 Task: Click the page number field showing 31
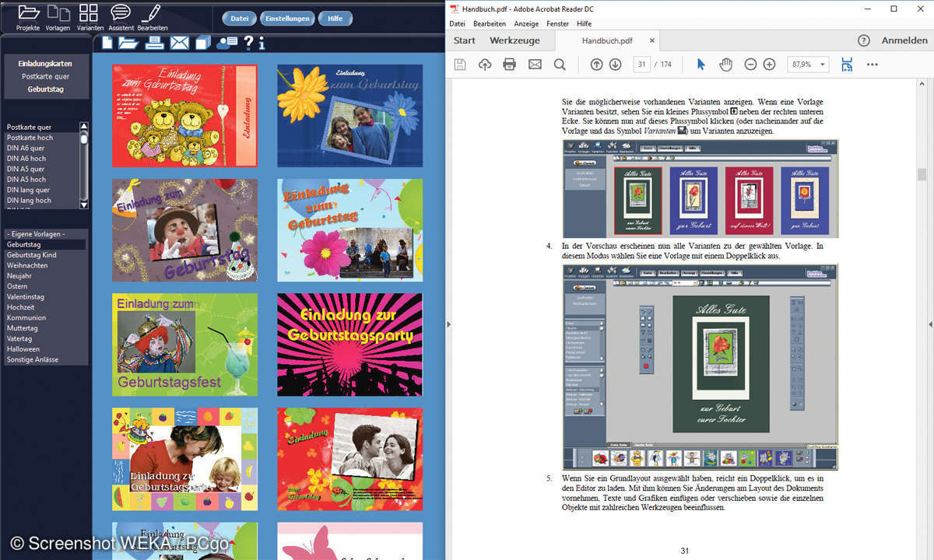click(642, 65)
